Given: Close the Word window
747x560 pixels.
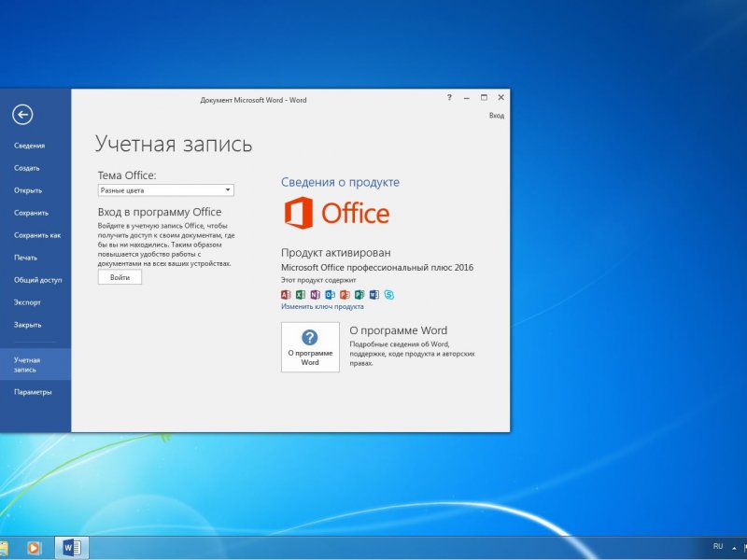Looking at the screenshot, I should coord(500,98).
